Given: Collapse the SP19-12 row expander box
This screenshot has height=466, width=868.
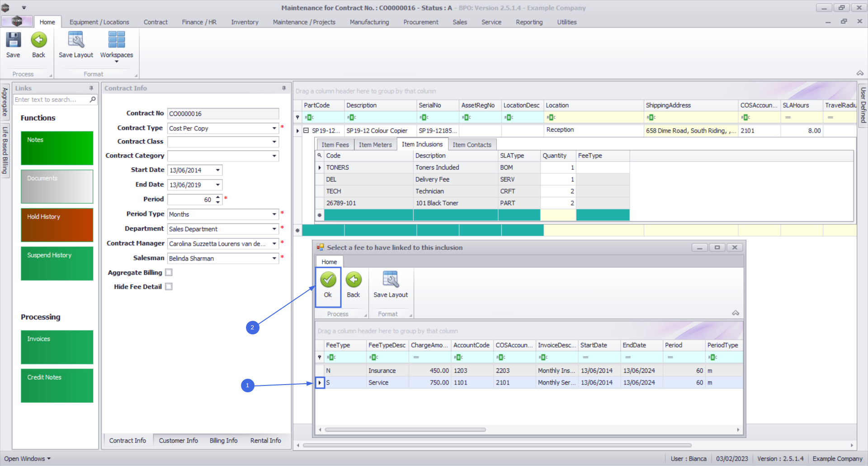Looking at the screenshot, I should click(x=306, y=130).
